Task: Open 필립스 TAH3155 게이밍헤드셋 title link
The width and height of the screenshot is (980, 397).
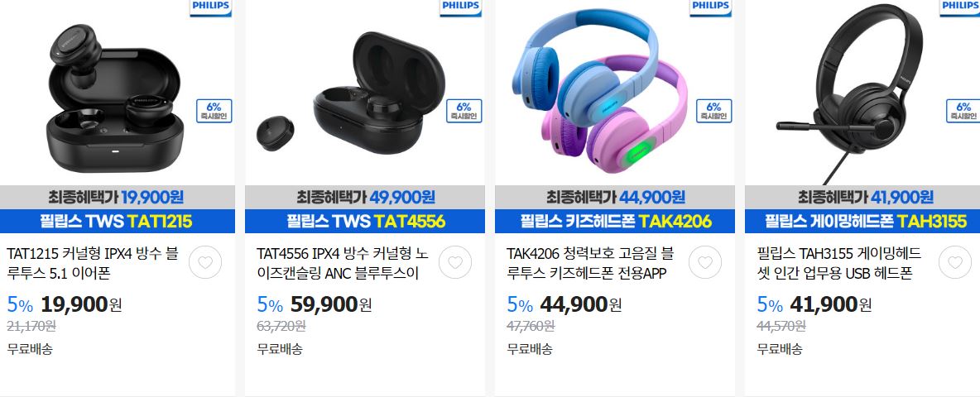Action: point(839,263)
